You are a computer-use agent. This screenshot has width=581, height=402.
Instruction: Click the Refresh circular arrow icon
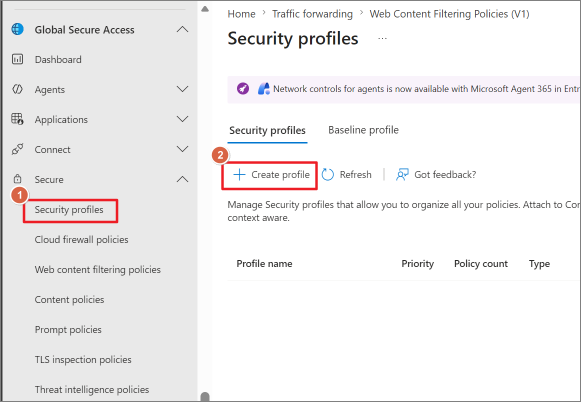(x=328, y=175)
